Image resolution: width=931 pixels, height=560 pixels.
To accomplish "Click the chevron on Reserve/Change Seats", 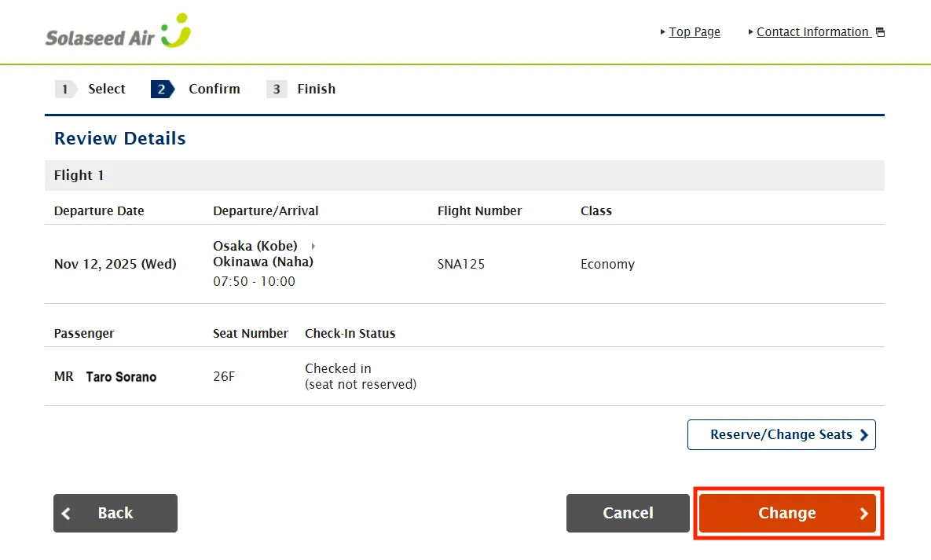I will click(863, 434).
